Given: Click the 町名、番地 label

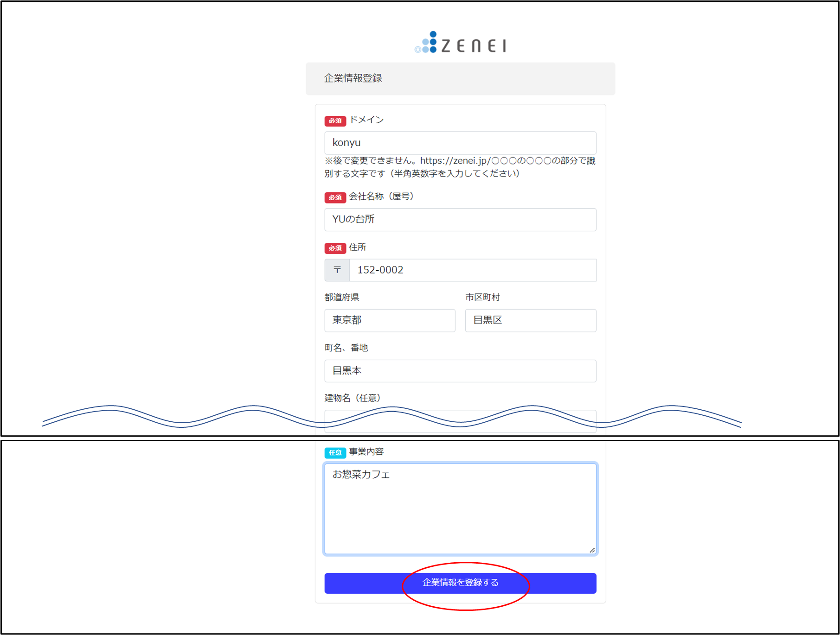Looking at the screenshot, I should tap(346, 348).
